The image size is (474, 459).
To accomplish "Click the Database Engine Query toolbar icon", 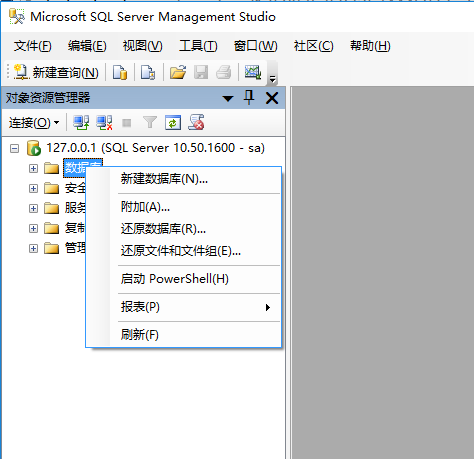I will click(x=120, y=72).
